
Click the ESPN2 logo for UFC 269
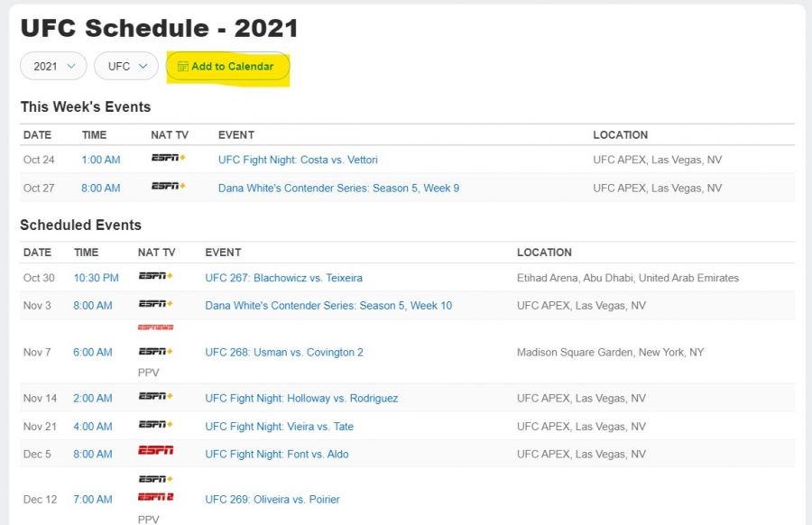(155, 497)
